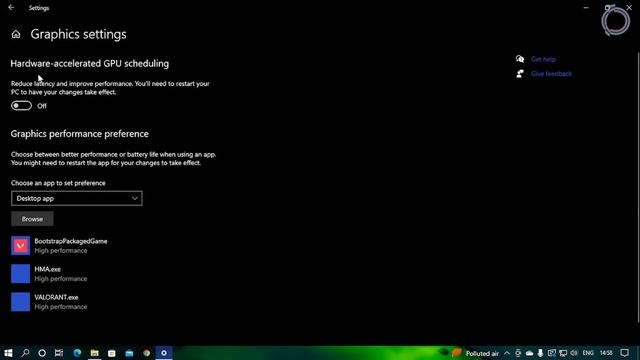
Task: Click the BootstrapPackagedGame app icon
Action: tap(20, 246)
